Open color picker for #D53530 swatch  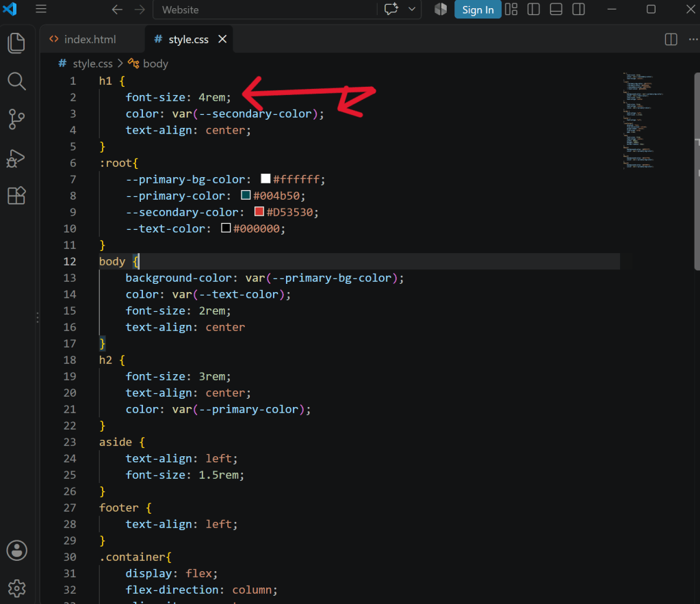point(259,211)
